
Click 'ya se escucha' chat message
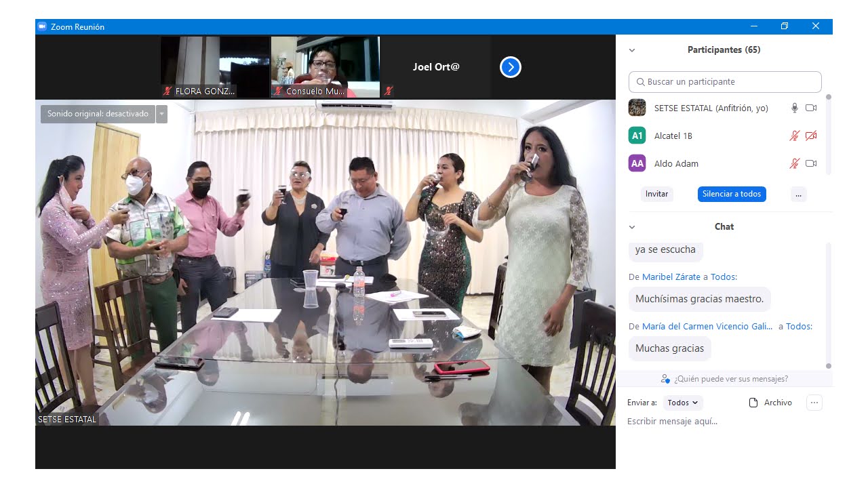tap(665, 250)
